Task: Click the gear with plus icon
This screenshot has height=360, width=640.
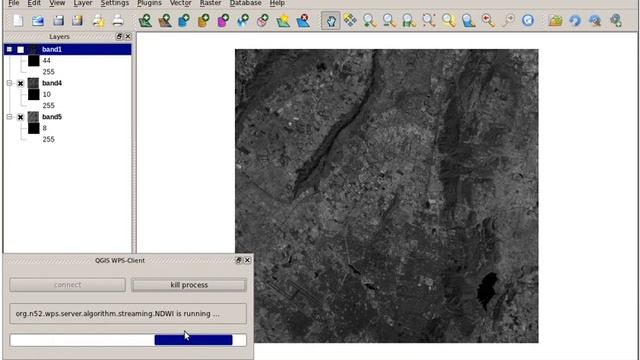Action: [616, 20]
